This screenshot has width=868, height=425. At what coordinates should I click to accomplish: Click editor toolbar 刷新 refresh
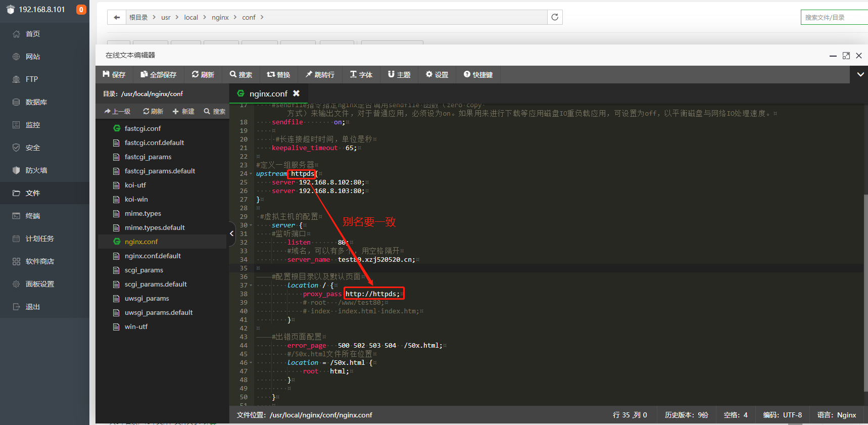[x=203, y=75]
